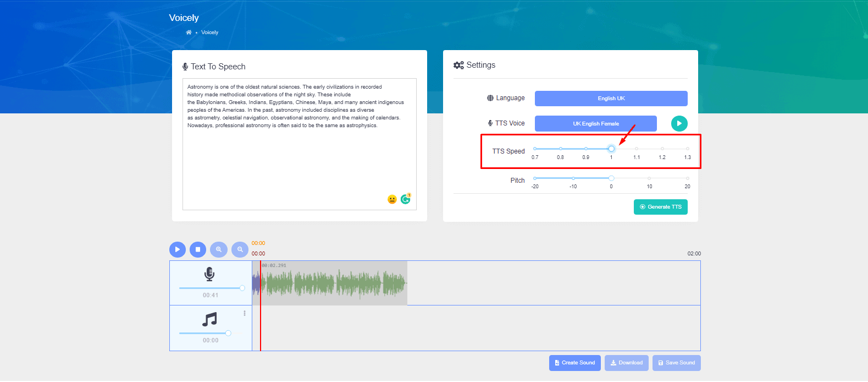Click the Create Sound button
868x382 pixels.
point(574,363)
